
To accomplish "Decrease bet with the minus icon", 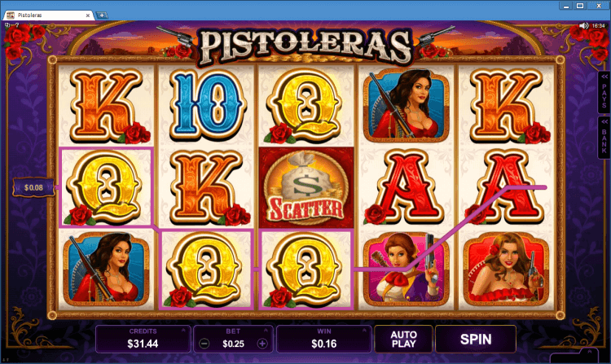I will click(204, 344).
